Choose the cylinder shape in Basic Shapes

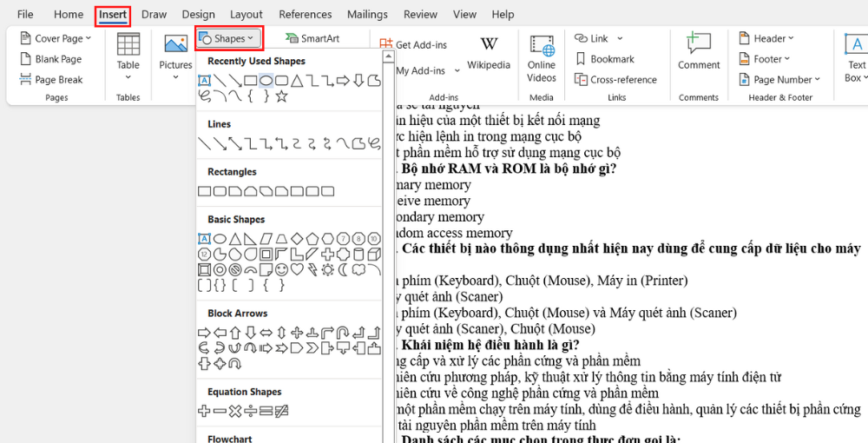click(x=359, y=255)
